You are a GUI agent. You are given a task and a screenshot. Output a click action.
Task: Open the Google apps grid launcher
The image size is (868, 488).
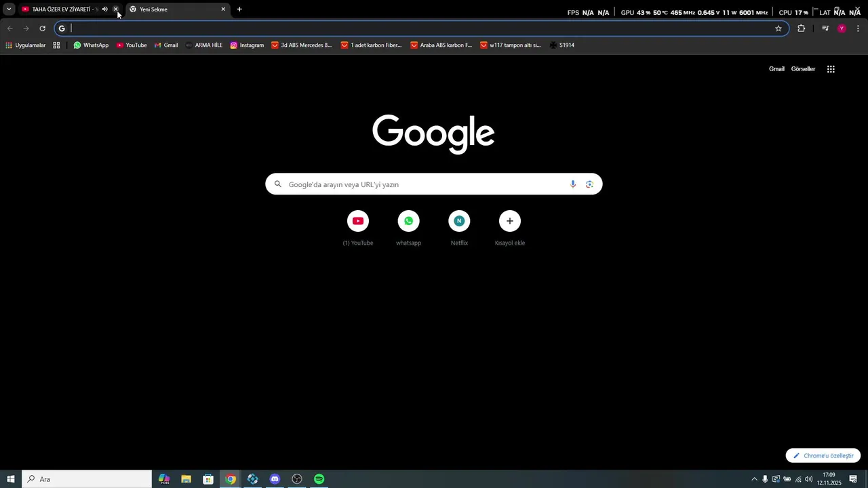coord(831,69)
